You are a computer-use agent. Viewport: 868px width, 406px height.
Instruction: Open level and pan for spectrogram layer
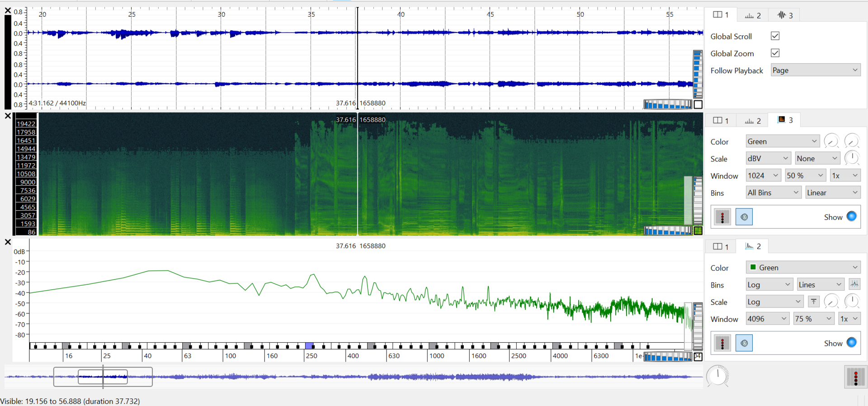point(722,217)
